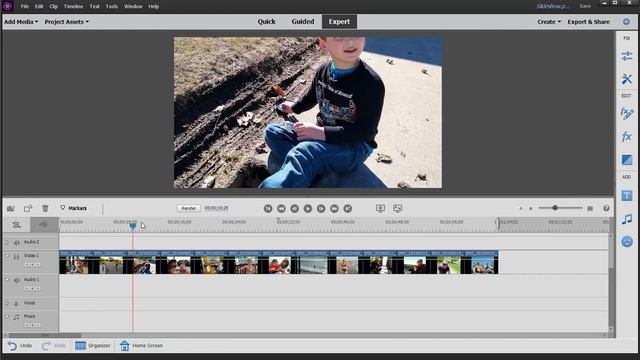Open the Transitions panel icon

pos(627,160)
